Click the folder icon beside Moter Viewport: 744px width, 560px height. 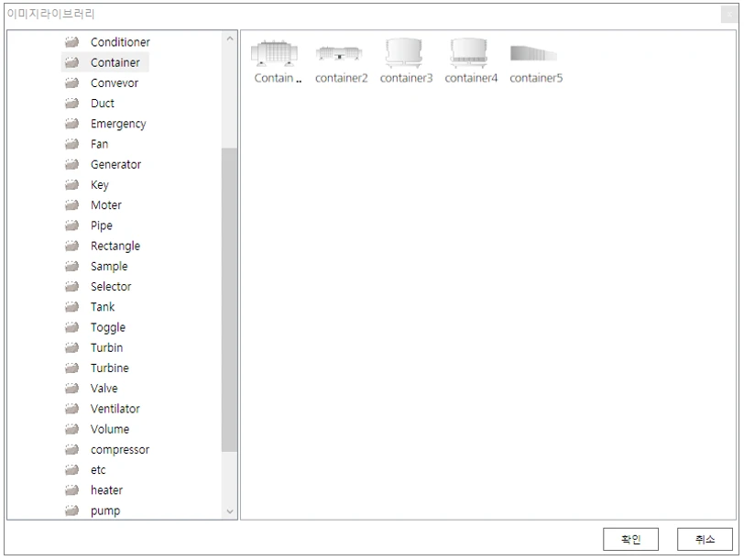coord(71,205)
